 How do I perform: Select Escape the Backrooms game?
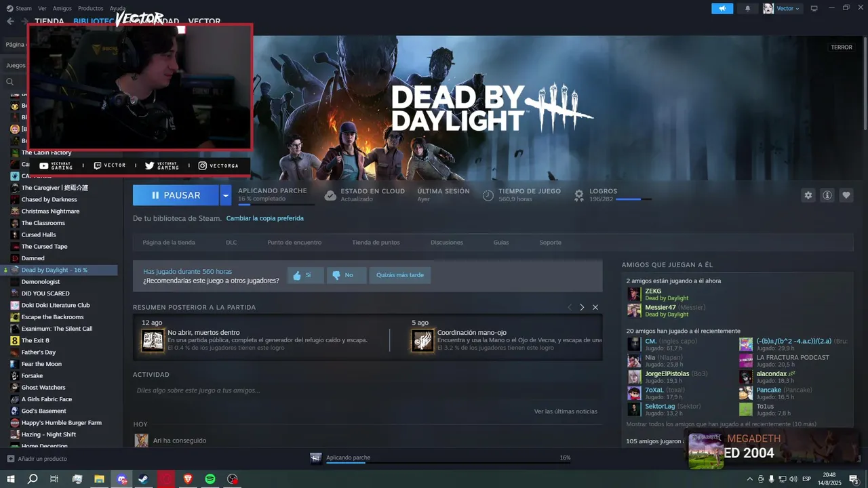tap(52, 317)
